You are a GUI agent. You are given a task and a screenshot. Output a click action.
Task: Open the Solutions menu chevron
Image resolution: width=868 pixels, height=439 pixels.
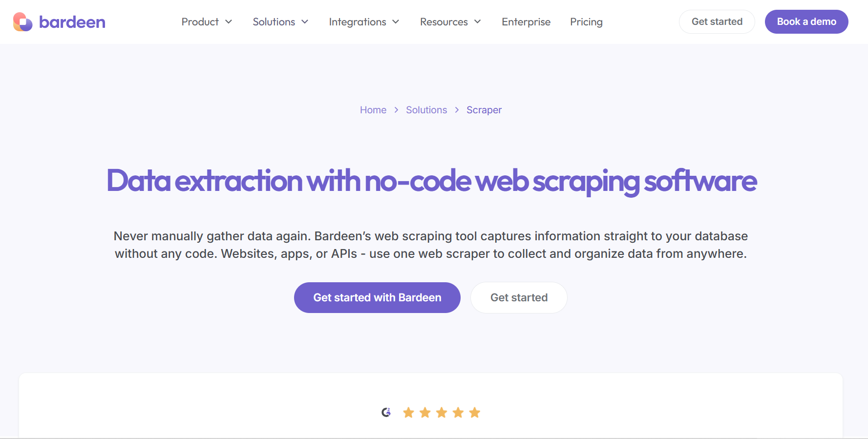pos(305,22)
